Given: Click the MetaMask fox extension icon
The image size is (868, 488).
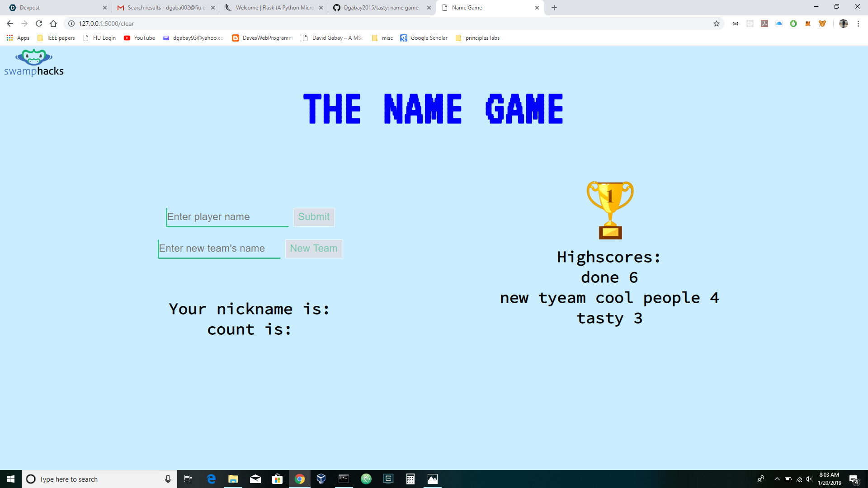Looking at the screenshot, I should (808, 23).
